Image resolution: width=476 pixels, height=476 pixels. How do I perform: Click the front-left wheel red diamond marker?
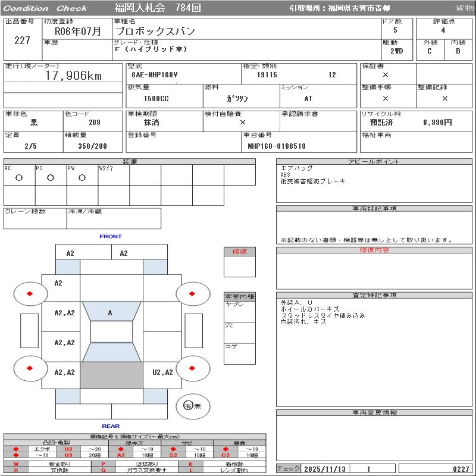(30, 293)
